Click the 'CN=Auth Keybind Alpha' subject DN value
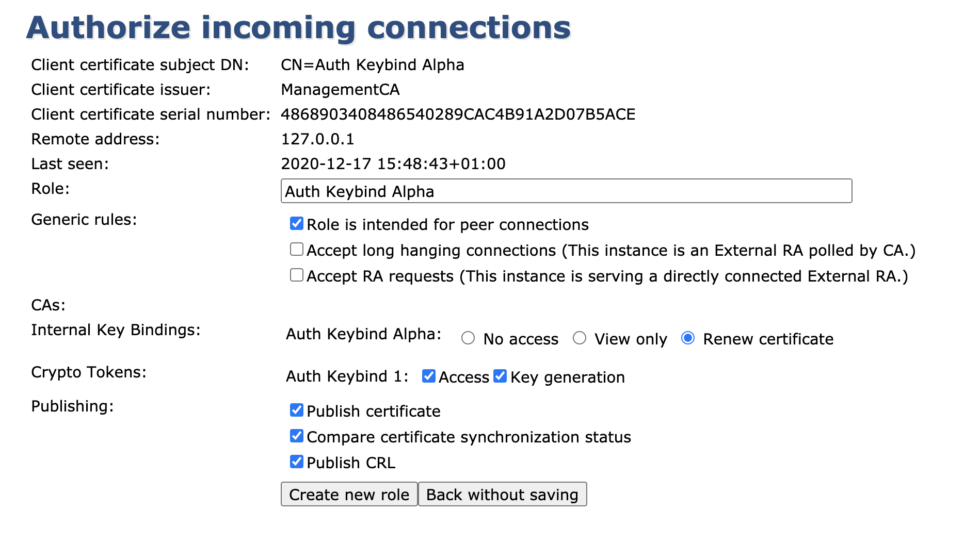964x560 pixels. click(372, 65)
